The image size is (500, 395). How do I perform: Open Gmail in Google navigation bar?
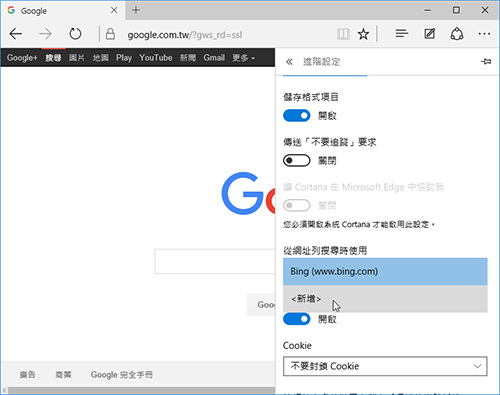pos(214,58)
